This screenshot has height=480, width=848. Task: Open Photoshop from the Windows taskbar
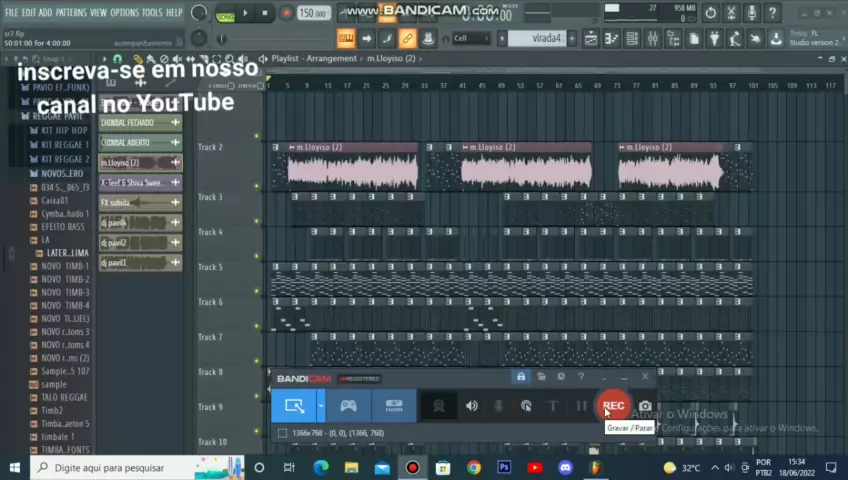click(x=504, y=467)
